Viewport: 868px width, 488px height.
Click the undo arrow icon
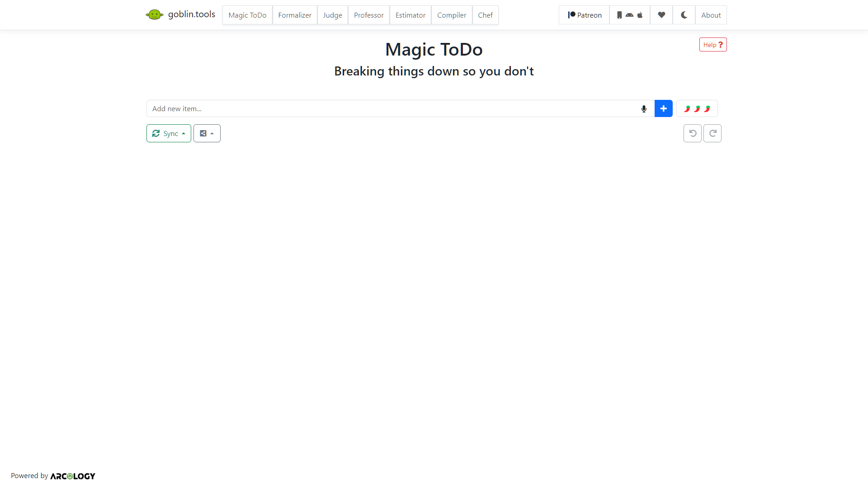(692, 133)
